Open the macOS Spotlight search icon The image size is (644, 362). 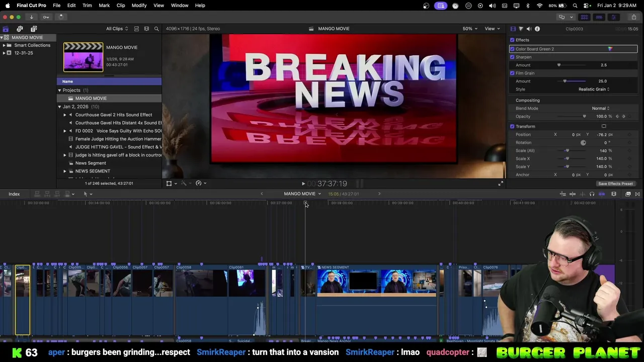575,6
